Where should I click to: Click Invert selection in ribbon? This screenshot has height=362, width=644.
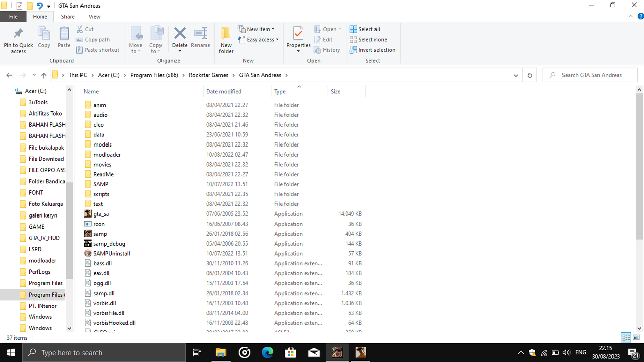click(x=372, y=50)
